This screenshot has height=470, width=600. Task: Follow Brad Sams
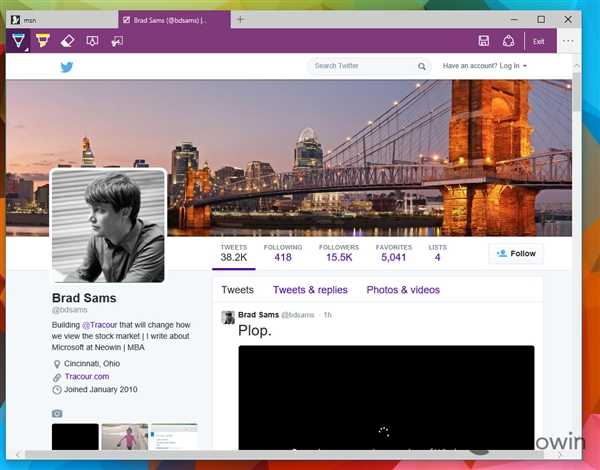pyautogui.click(x=516, y=254)
